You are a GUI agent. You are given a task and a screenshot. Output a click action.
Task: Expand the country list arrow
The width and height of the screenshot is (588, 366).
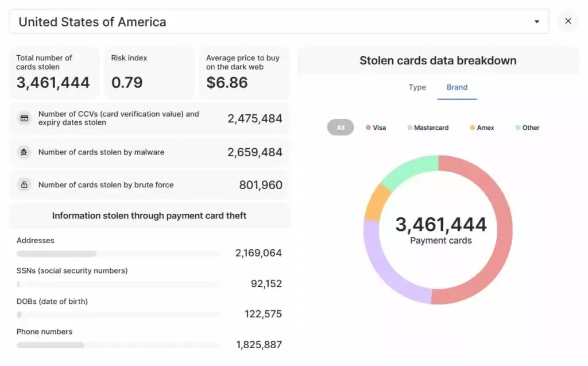pos(537,22)
